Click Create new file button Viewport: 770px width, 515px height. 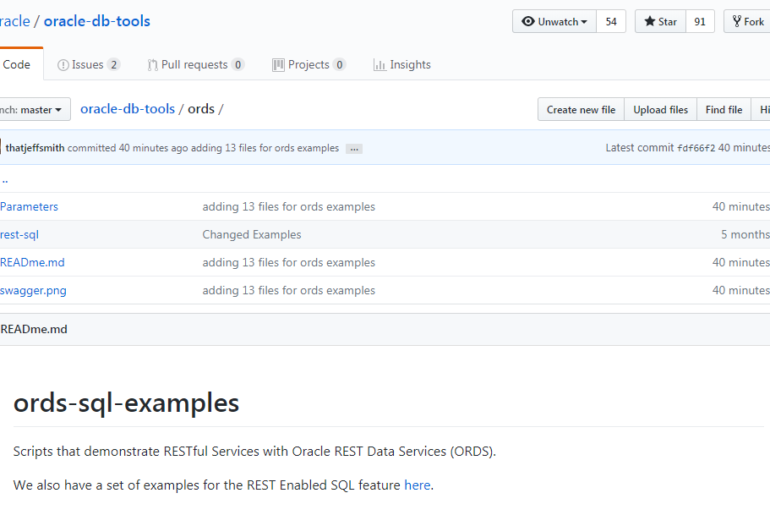pyautogui.click(x=581, y=109)
